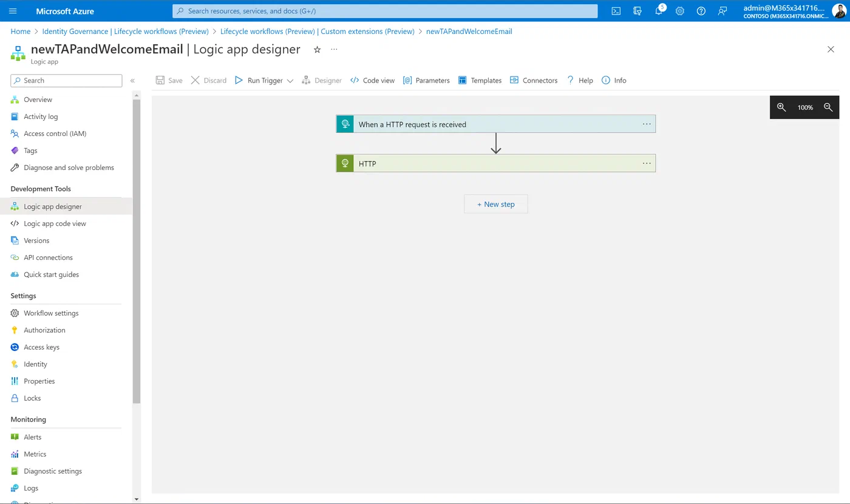The height and width of the screenshot is (504, 850).
Task: Open the more options ellipsis beside the title
Action: (334, 50)
